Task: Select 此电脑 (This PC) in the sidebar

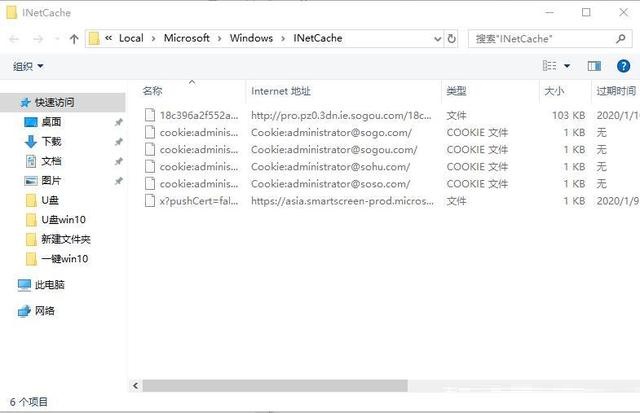Action: (49, 285)
